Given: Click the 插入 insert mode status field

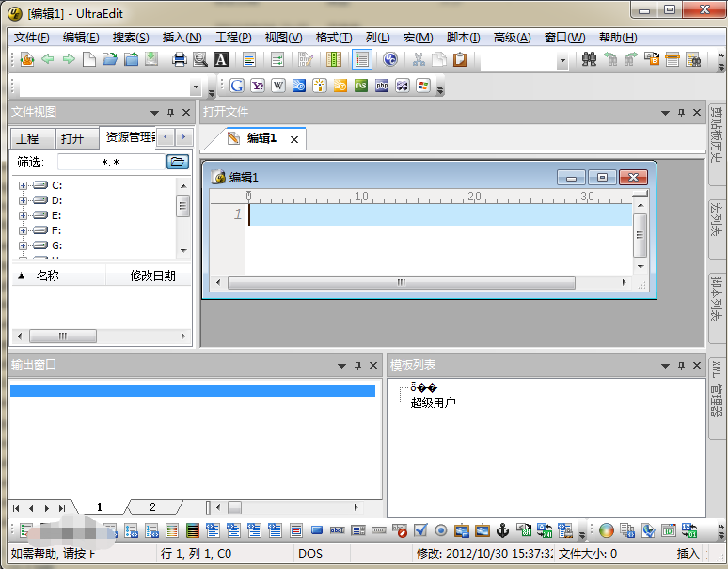Looking at the screenshot, I should [688, 554].
